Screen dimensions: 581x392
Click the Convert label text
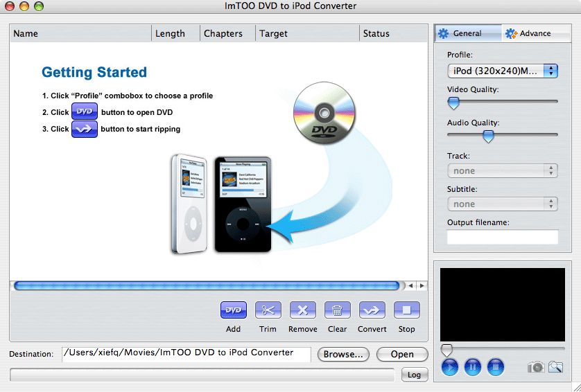372,329
